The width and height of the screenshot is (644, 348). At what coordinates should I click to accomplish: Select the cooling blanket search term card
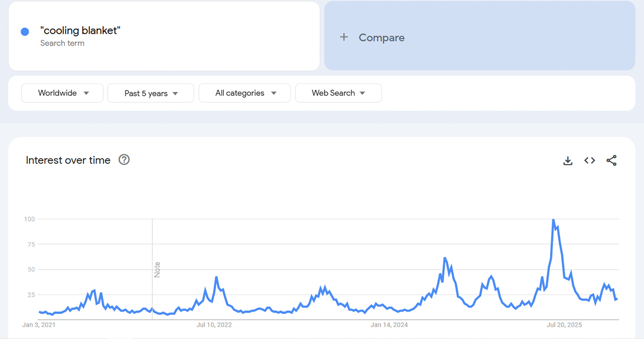coord(164,36)
